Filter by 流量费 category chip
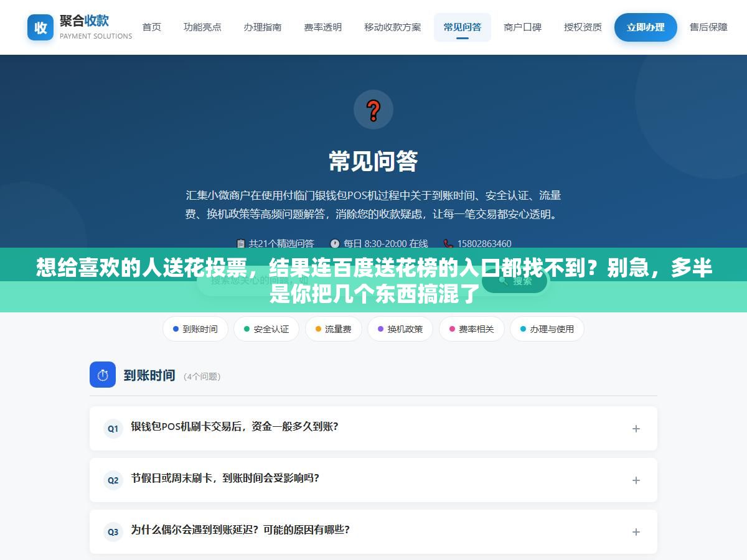The image size is (747, 560). [333, 329]
